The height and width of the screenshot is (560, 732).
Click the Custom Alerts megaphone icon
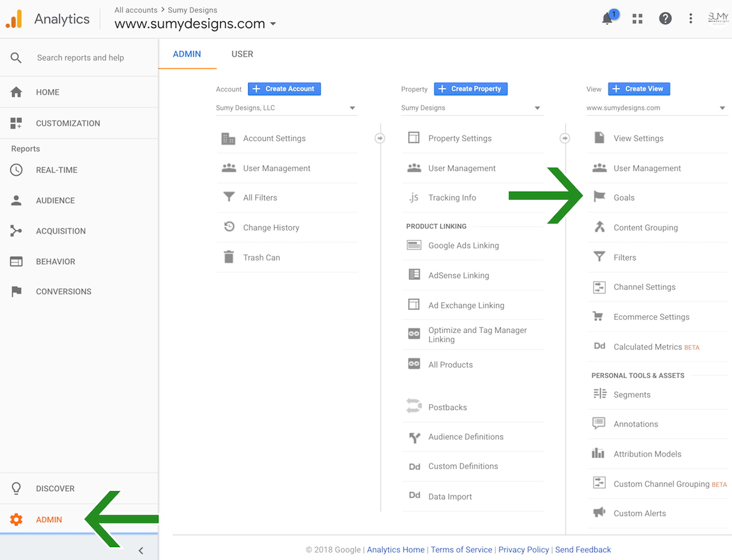pos(599,512)
